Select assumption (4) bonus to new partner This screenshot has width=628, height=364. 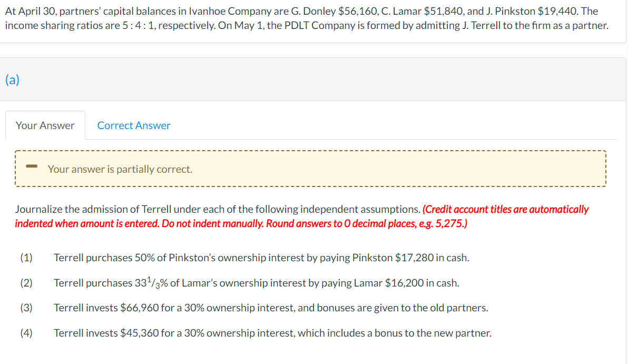(x=272, y=332)
